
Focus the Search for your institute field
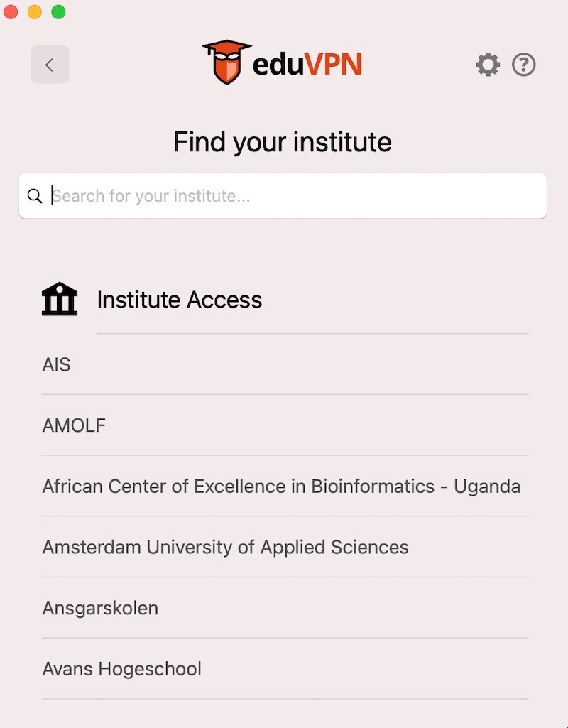291,196
